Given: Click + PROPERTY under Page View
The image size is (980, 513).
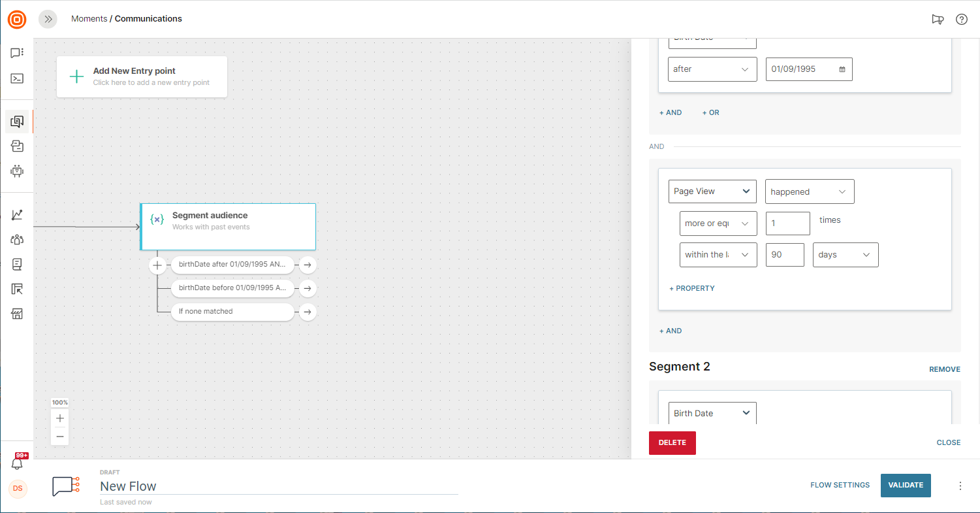Looking at the screenshot, I should coord(692,288).
